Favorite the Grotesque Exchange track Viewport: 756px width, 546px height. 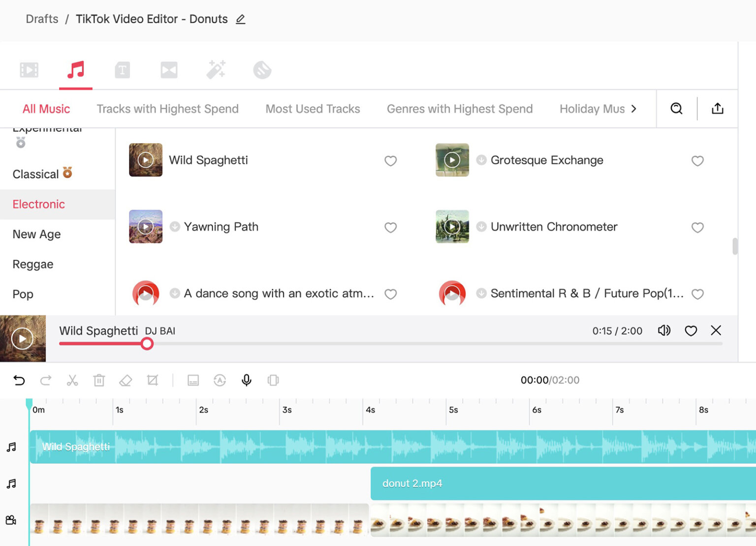697,161
